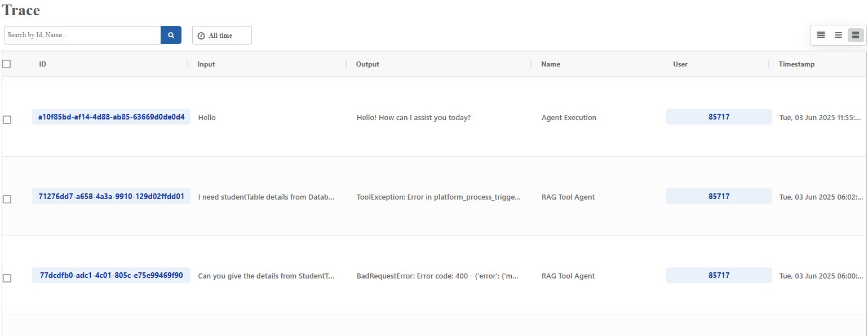868x336 pixels.
Task: Focus the Search by Id, Name field
Action: click(x=82, y=35)
